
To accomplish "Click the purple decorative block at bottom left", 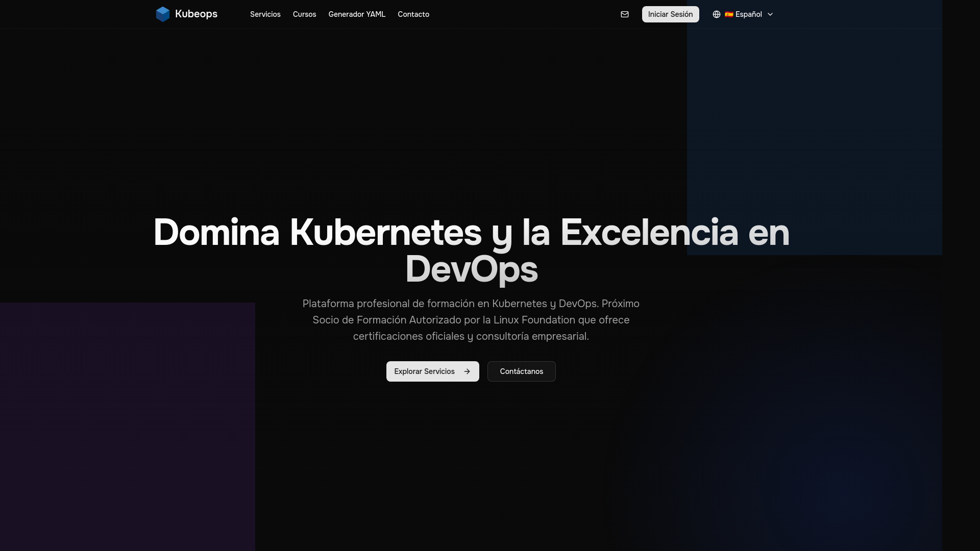I will click(x=128, y=427).
